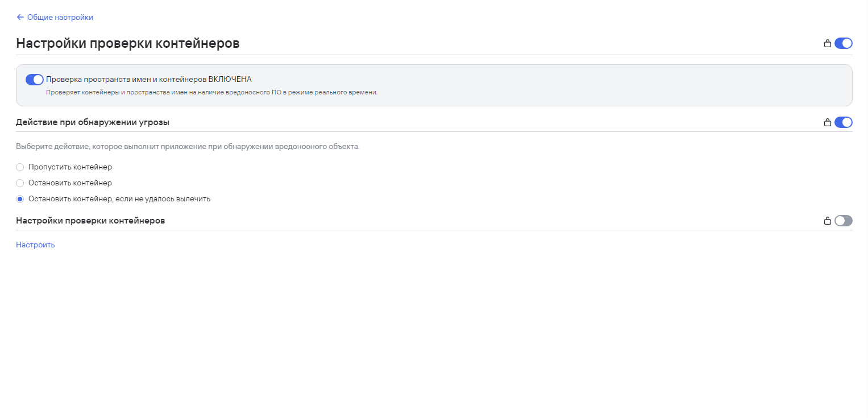Screen dimensions: 868x418
Task: Click the lock icon in 'Действие при обнаружении угрозы' row
Action: (x=828, y=122)
